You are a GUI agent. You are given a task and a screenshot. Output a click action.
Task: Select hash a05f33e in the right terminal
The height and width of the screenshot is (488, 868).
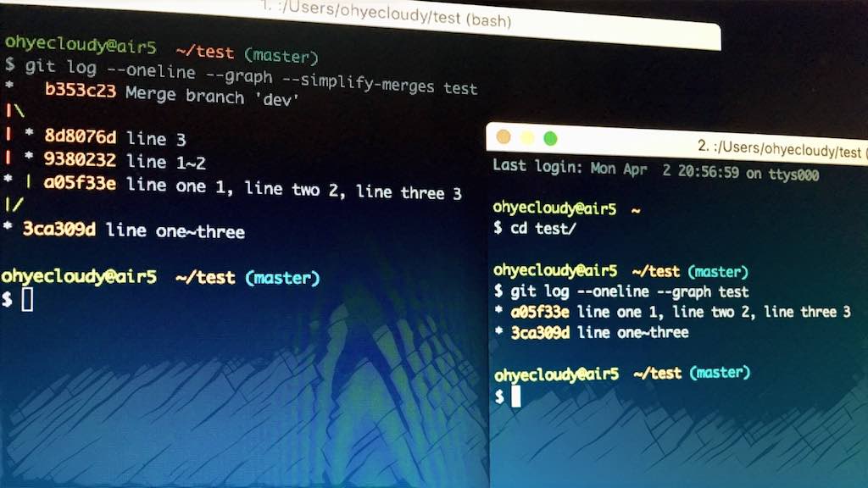click(541, 312)
